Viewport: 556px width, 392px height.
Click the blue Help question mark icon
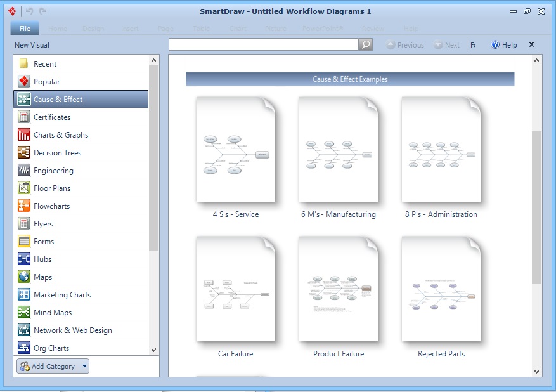[495, 44]
